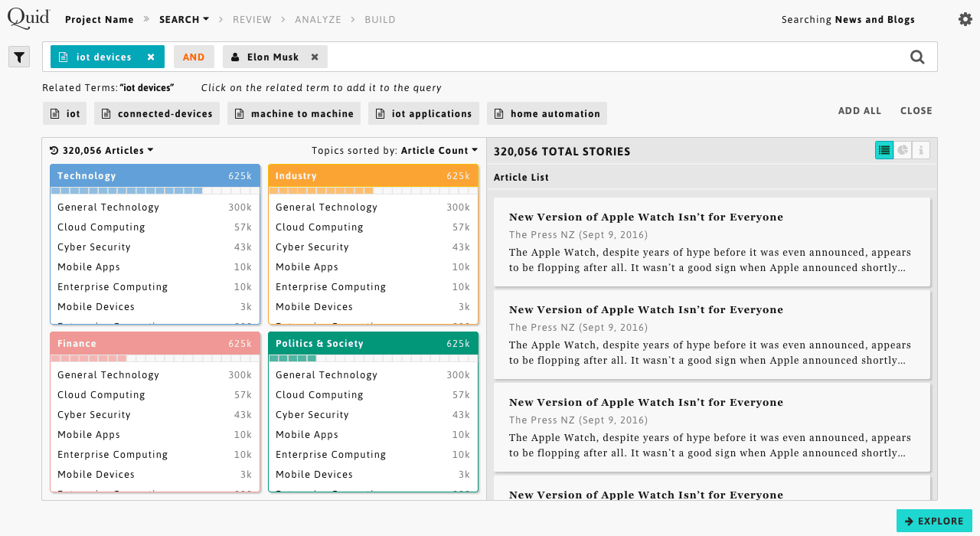Image resolution: width=980 pixels, height=536 pixels.
Task: Open the settings gear icon
Action: coord(965,19)
